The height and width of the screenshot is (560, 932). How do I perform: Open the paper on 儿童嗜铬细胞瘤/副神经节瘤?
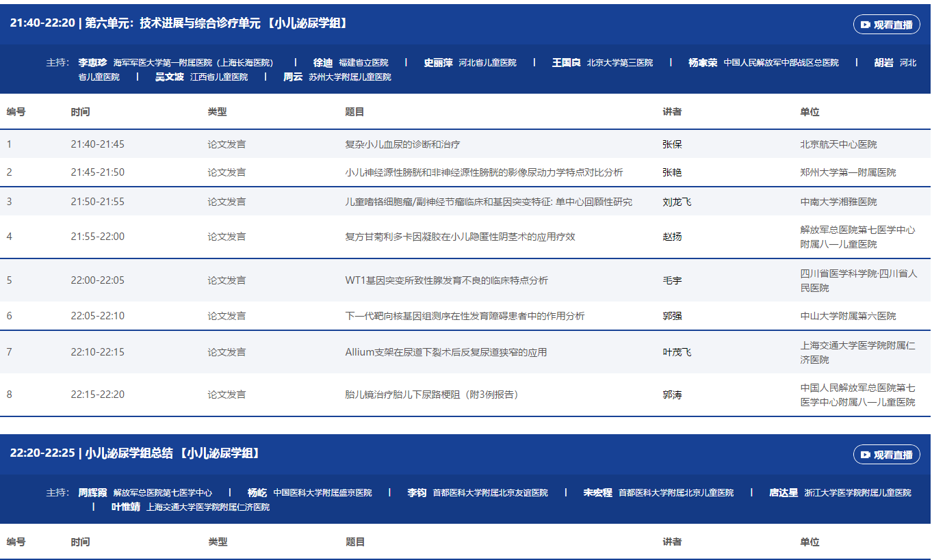pyautogui.click(x=489, y=202)
